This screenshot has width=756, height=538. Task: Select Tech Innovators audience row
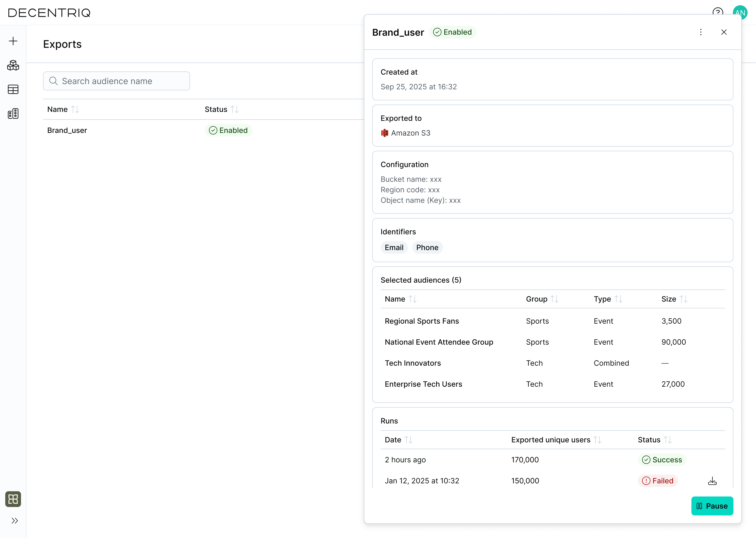[x=553, y=363]
